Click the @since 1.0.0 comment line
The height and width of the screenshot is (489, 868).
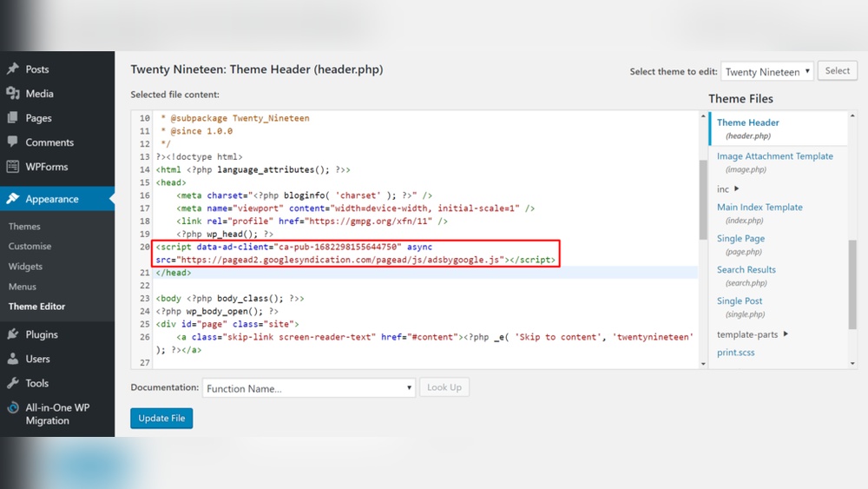click(196, 131)
